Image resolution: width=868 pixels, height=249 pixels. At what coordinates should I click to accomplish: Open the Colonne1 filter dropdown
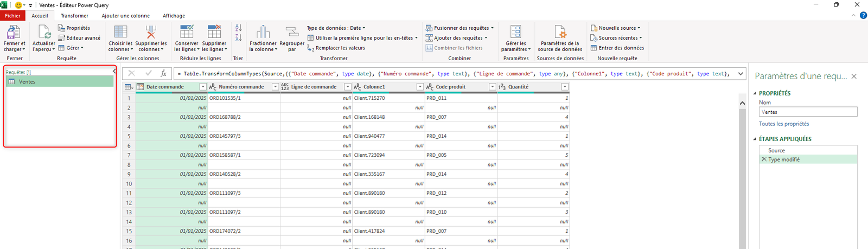420,87
